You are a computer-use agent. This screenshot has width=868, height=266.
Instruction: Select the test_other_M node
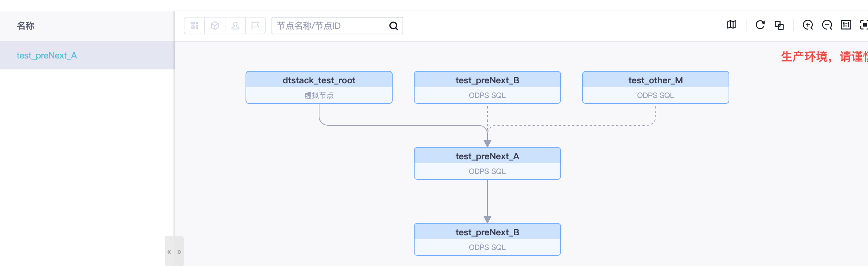point(656,87)
